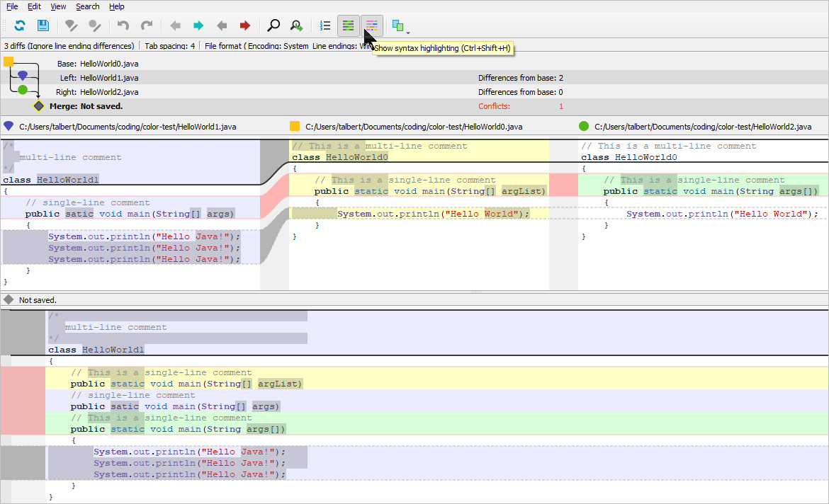Toggle syntax highlighting button
Screen dimensions: 829x504
[x=372, y=25]
